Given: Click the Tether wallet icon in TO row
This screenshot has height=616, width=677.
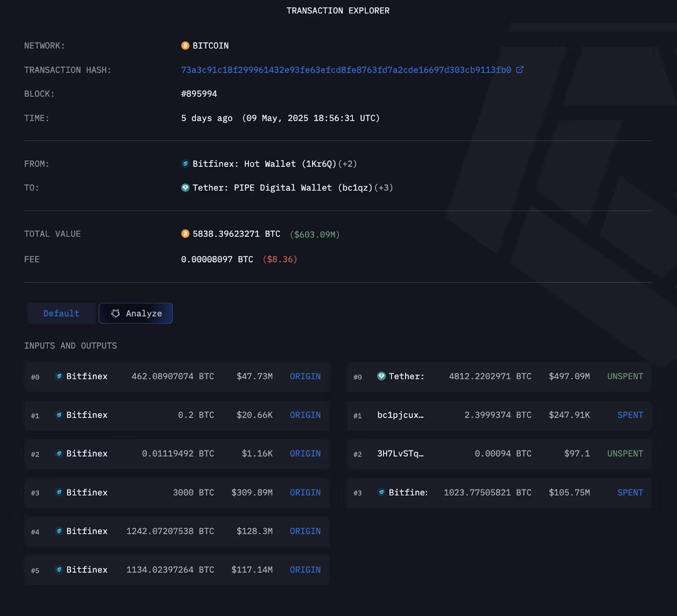Looking at the screenshot, I should [184, 188].
